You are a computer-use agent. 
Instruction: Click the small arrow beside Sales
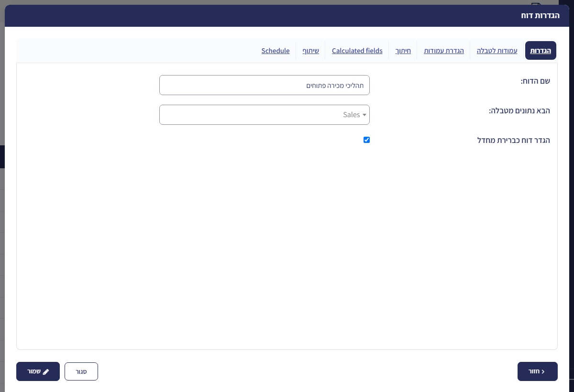click(364, 115)
